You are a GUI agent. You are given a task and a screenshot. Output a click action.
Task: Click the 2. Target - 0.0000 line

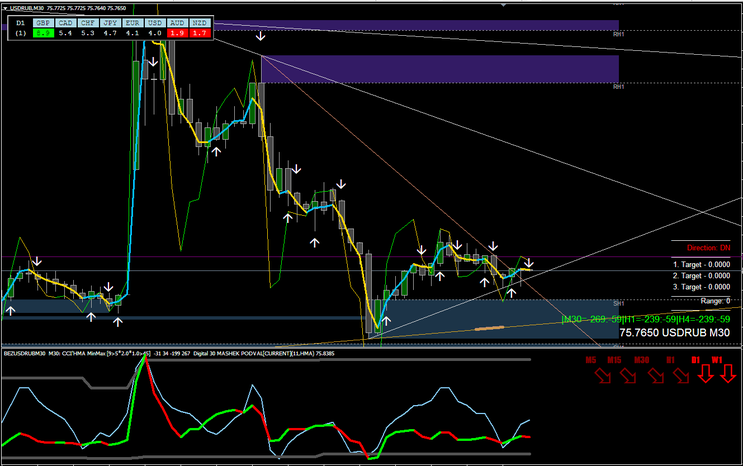click(701, 275)
